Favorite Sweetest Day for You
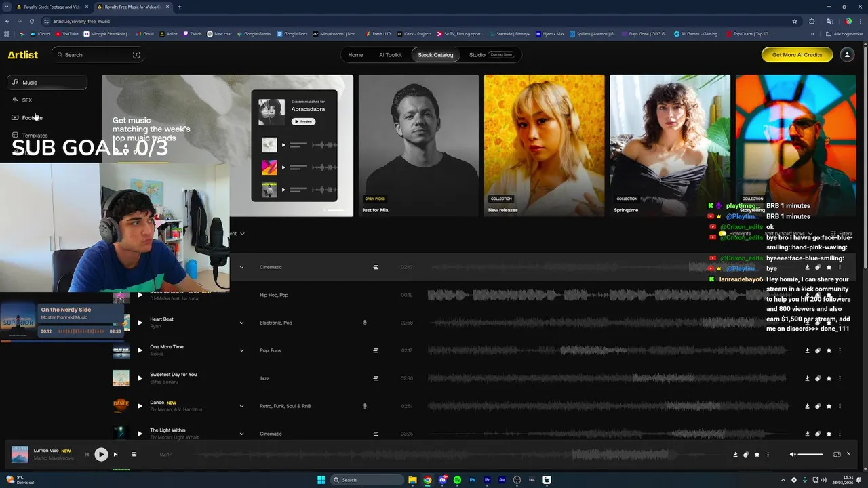 point(829,378)
